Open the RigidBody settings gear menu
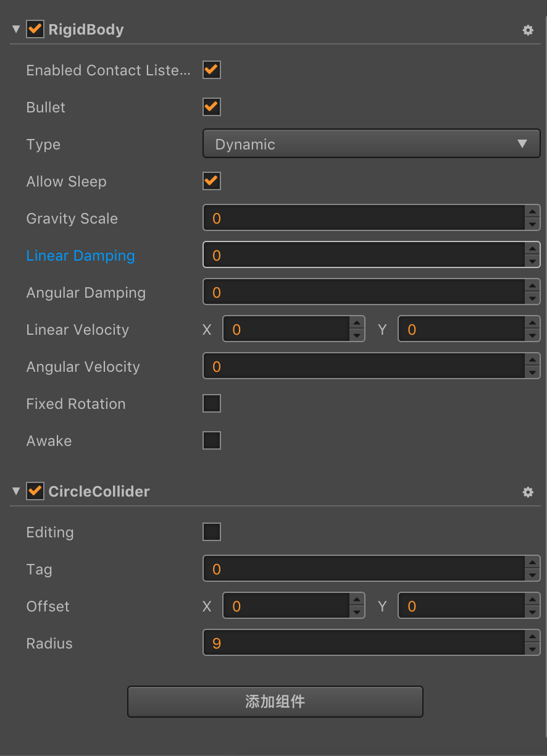Screen dimensions: 547x756 tap(528, 30)
